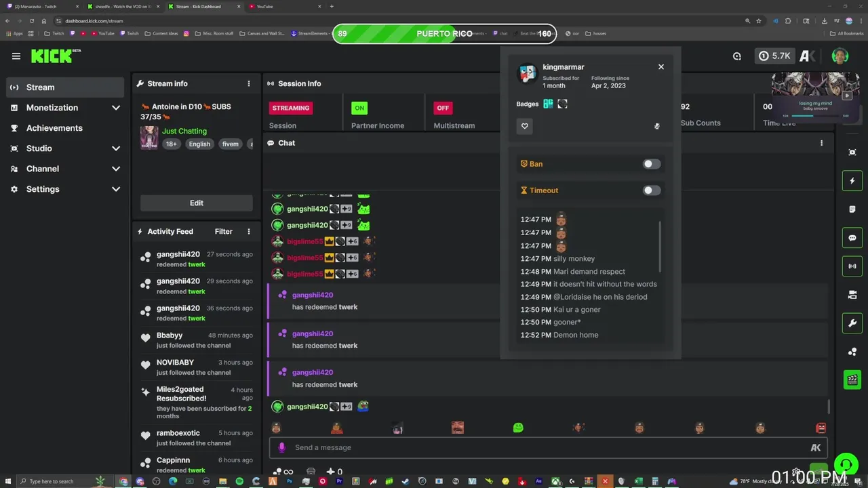Click the Partner Income ON badge
Viewport: 868px width, 488px height.
pyautogui.click(x=359, y=108)
